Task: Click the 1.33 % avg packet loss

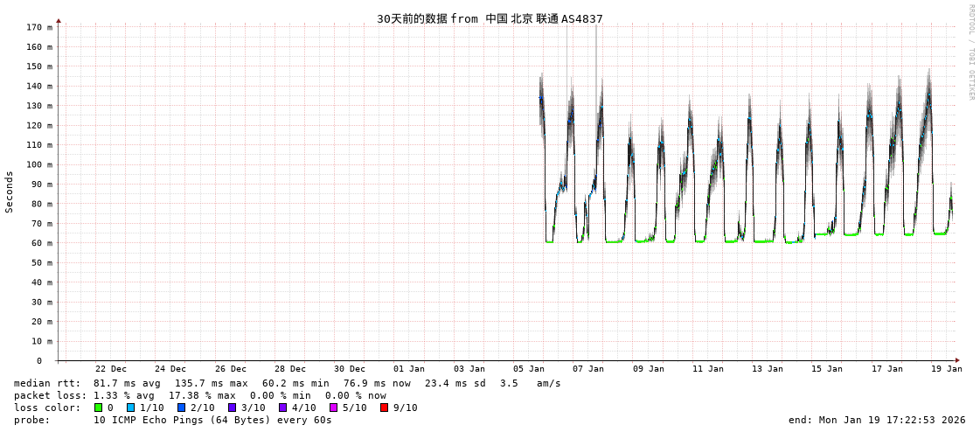Action: tap(124, 396)
